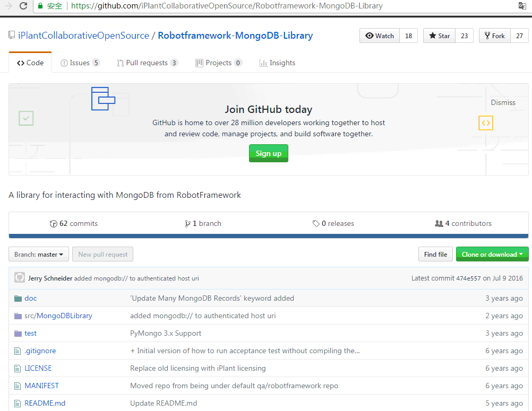Switch to the Code tab
The width and height of the screenshot is (532, 411).
pyautogui.click(x=30, y=63)
